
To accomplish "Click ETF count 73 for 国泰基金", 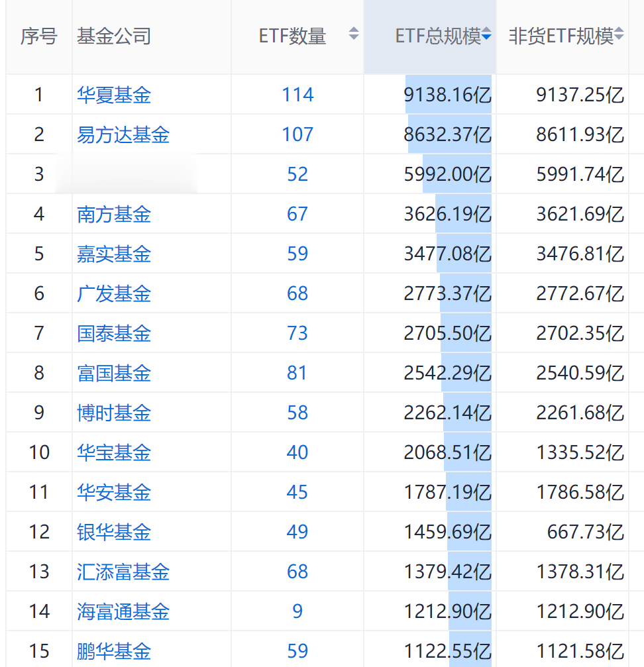I will (297, 334).
